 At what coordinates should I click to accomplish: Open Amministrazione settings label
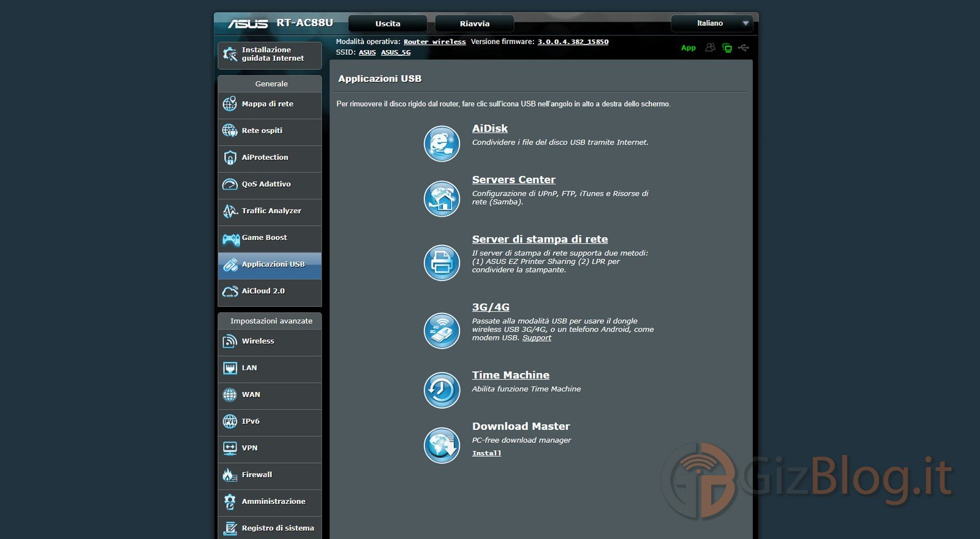tap(274, 502)
